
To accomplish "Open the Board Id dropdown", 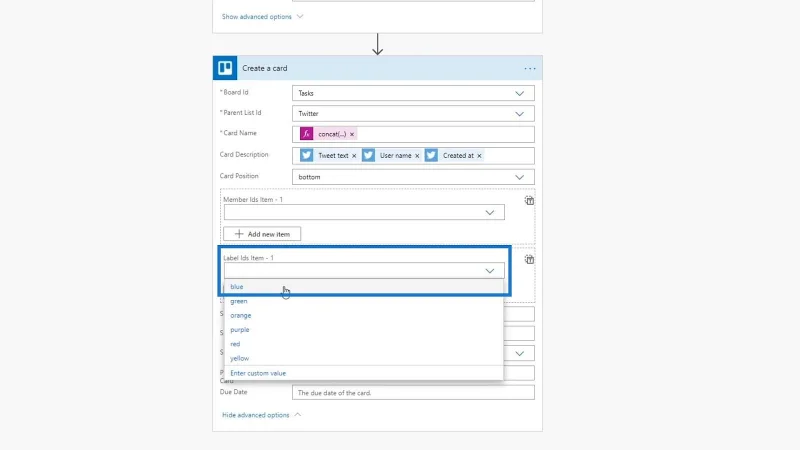I will 519,93.
